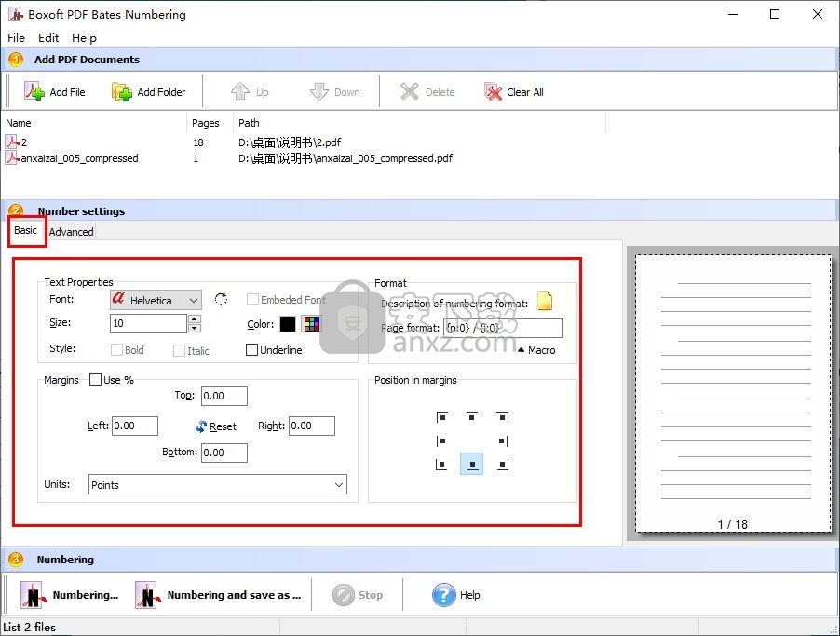Open the Units Points dropdown
This screenshot has width=840, height=636.
click(218, 485)
